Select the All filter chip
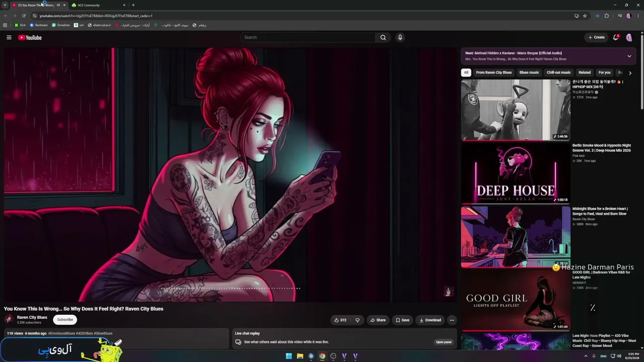The height and width of the screenshot is (362, 644). [x=466, y=72]
